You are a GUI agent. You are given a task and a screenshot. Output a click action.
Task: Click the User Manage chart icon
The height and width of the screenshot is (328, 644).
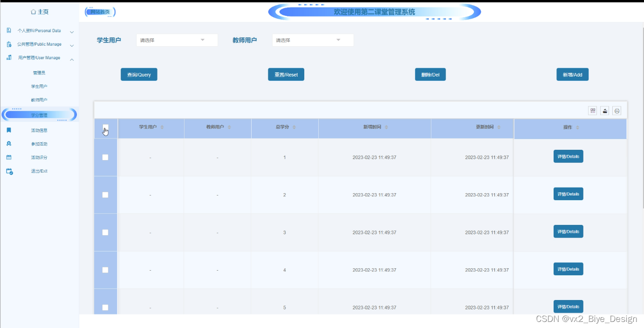pos(9,58)
